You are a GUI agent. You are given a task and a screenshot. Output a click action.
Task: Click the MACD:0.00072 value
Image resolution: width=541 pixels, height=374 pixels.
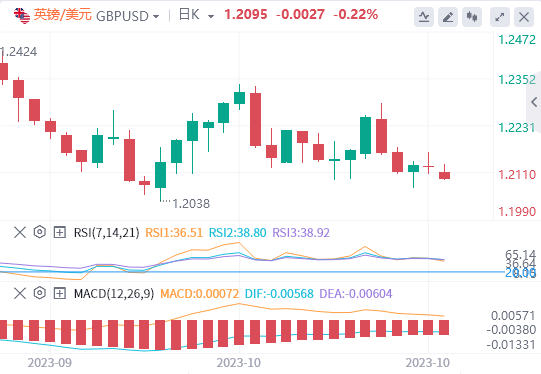(199, 294)
